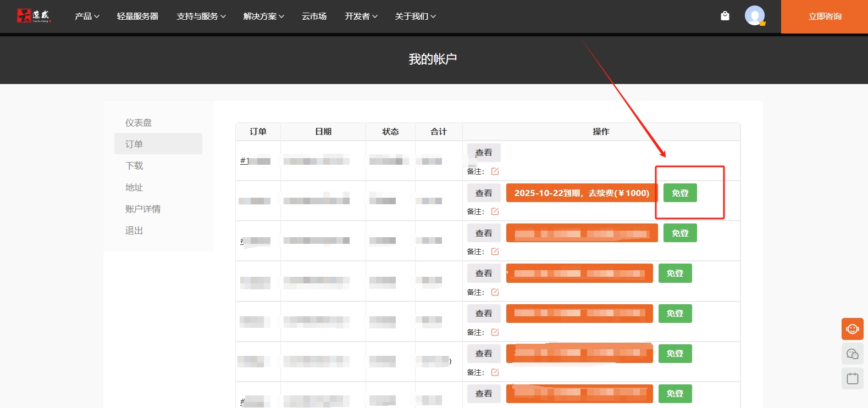The height and width of the screenshot is (408, 868).
Task: Click the 我的帐户 page title
Action: coord(433,59)
